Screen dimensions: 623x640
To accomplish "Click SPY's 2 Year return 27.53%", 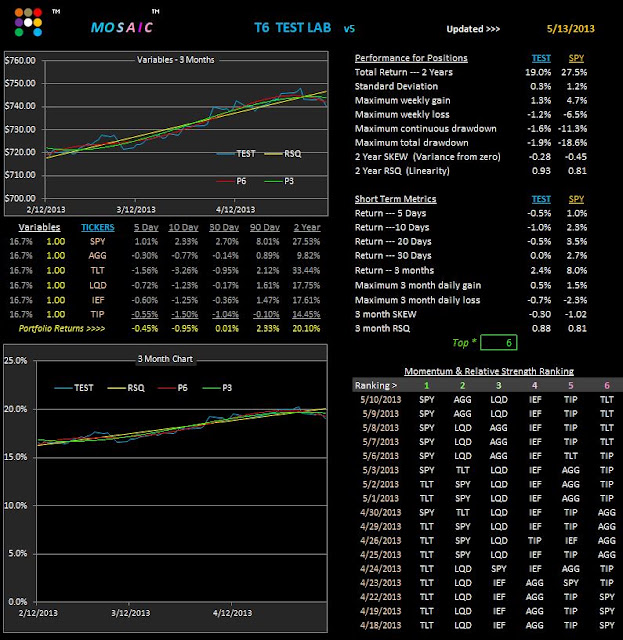I will (x=306, y=241).
